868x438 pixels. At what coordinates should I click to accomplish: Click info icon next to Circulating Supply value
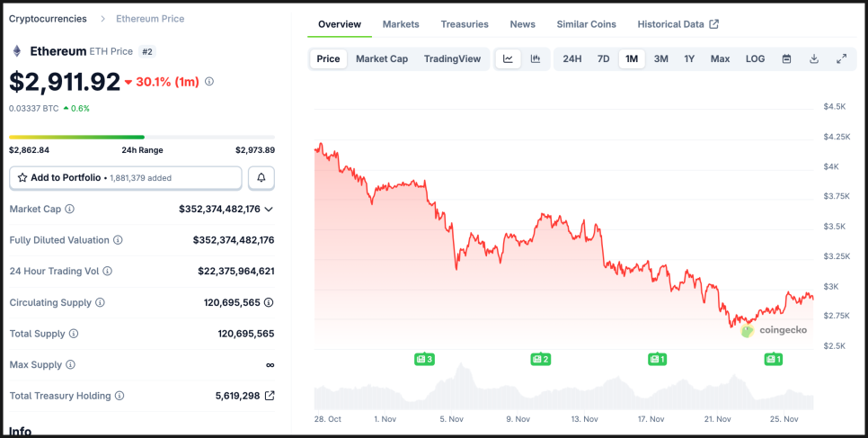point(269,303)
